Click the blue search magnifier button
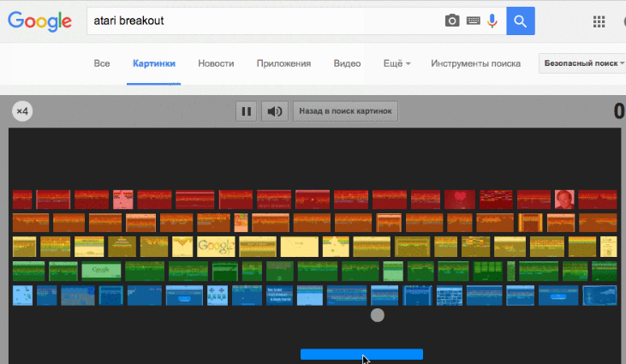Screen dimensions: 626x364 (521, 21)
